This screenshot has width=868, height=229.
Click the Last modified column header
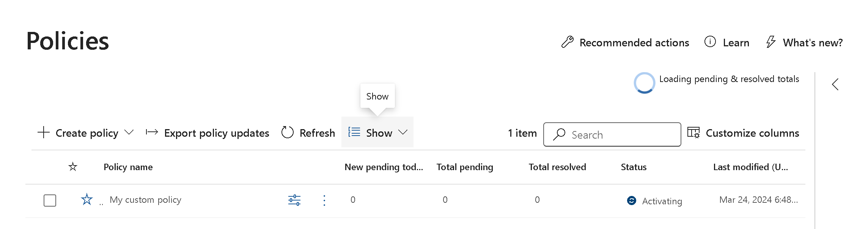pos(750,167)
